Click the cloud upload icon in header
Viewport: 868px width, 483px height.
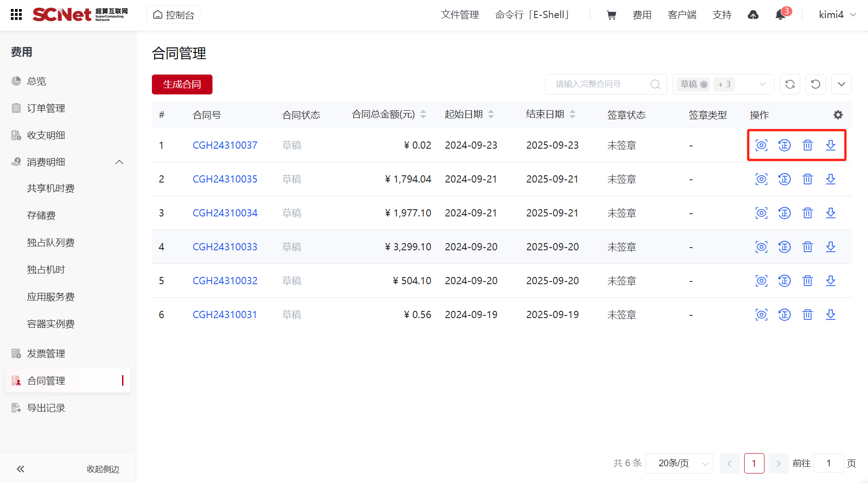pos(753,15)
